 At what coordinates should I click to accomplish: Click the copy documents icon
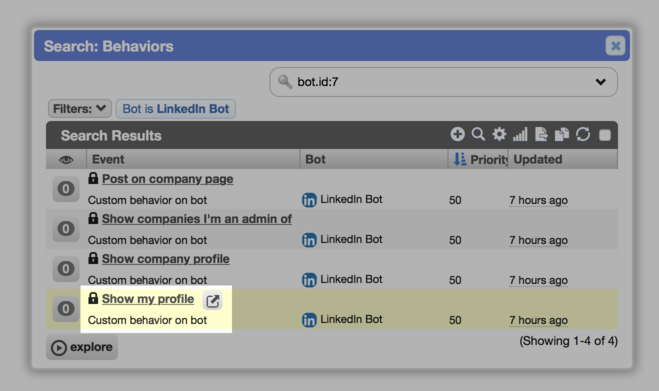click(562, 135)
